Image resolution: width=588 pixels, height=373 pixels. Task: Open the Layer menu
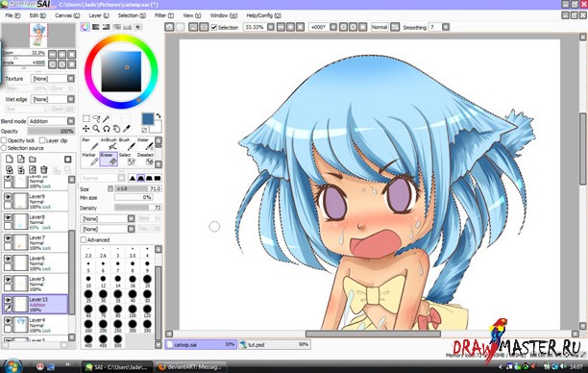[x=99, y=15]
